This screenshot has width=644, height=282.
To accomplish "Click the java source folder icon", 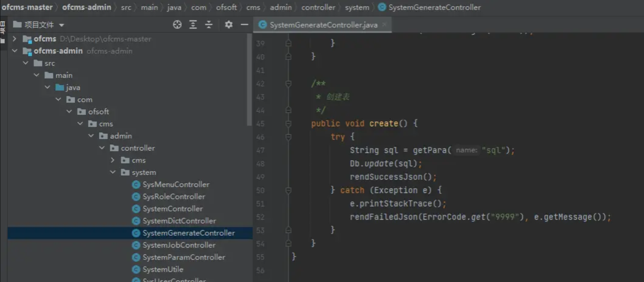I will point(60,87).
